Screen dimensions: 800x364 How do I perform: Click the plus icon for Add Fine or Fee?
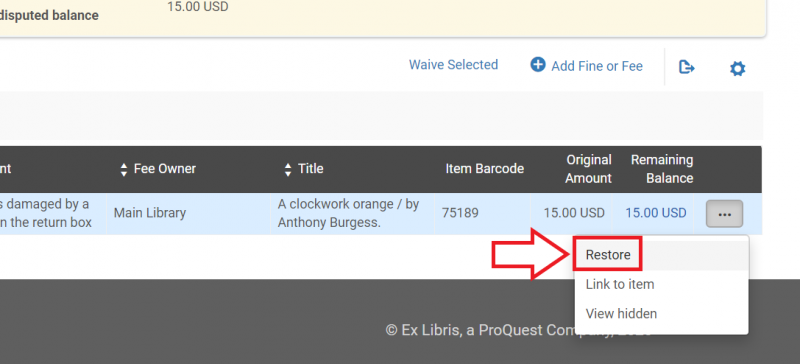pyautogui.click(x=538, y=65)
